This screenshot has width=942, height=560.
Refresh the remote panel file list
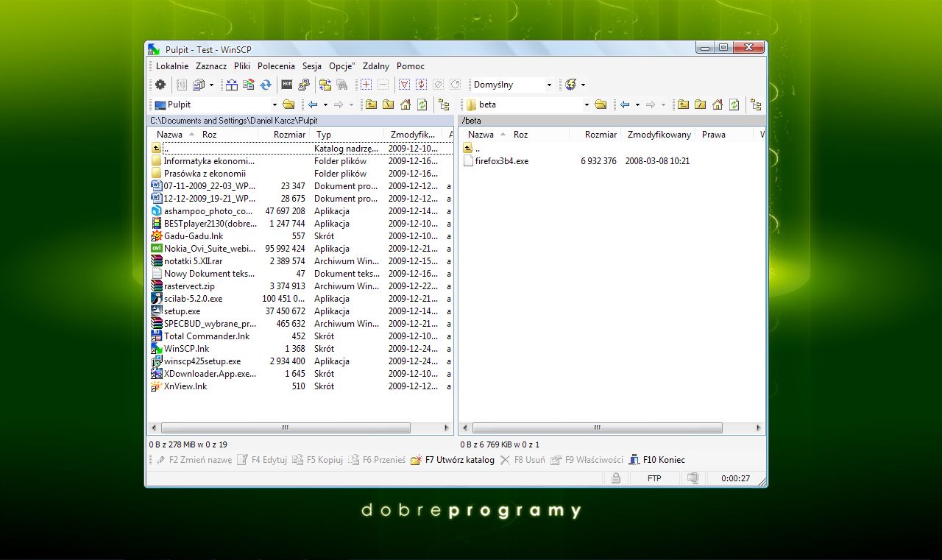point(734,104)
